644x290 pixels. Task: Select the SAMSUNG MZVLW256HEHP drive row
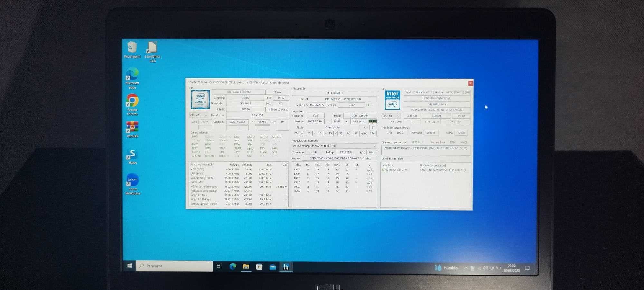[426, 170]
